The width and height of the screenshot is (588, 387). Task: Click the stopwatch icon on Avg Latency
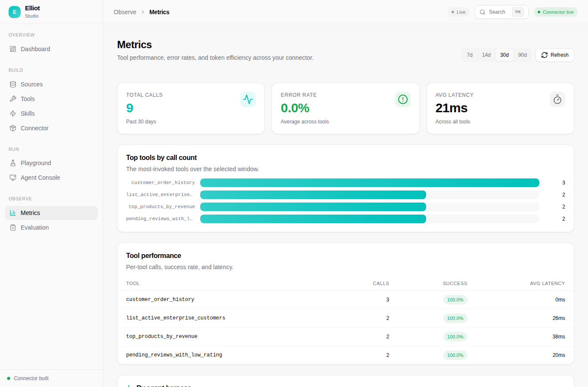pyautogui.click(x=557, y=99)
